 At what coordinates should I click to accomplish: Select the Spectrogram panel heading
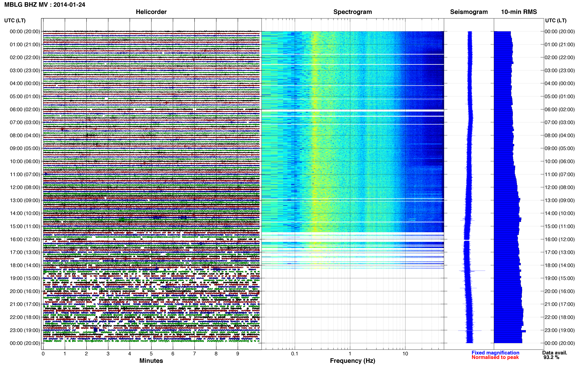coord(352,12)
